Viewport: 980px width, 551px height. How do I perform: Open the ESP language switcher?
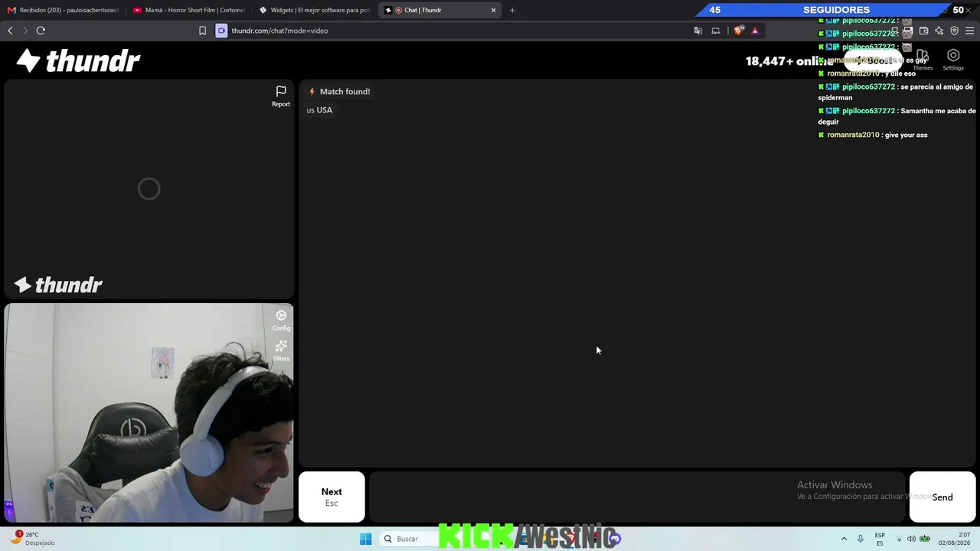click(880, 539)
